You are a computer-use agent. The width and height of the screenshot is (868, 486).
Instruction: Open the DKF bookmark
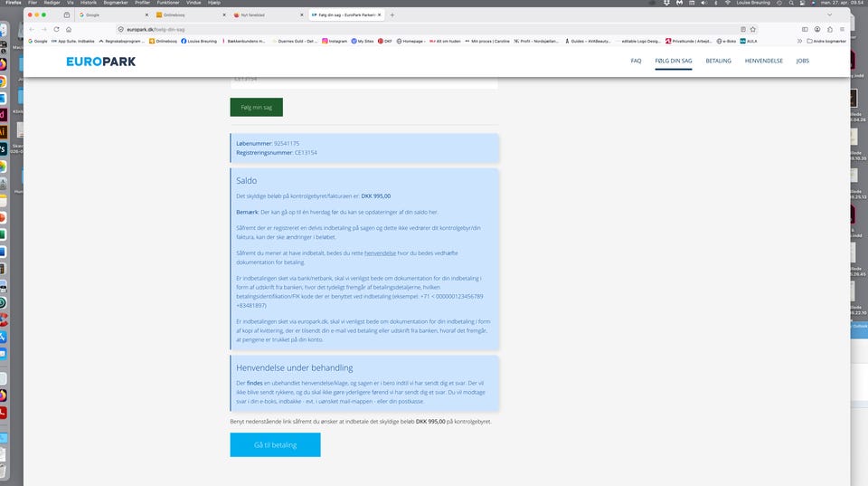point(385,41)
